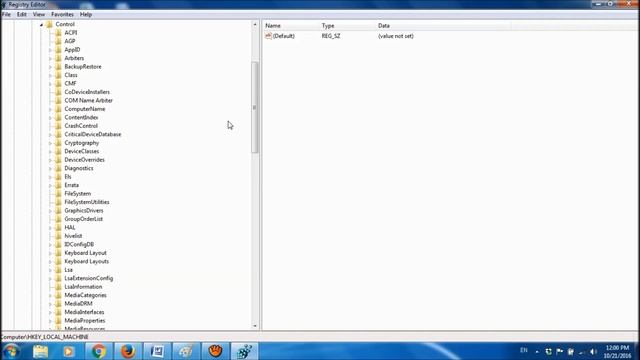The width and height of the screenshot is (640, 360).
Task: Select the LsaInformation key
Action: coord(83,287)
